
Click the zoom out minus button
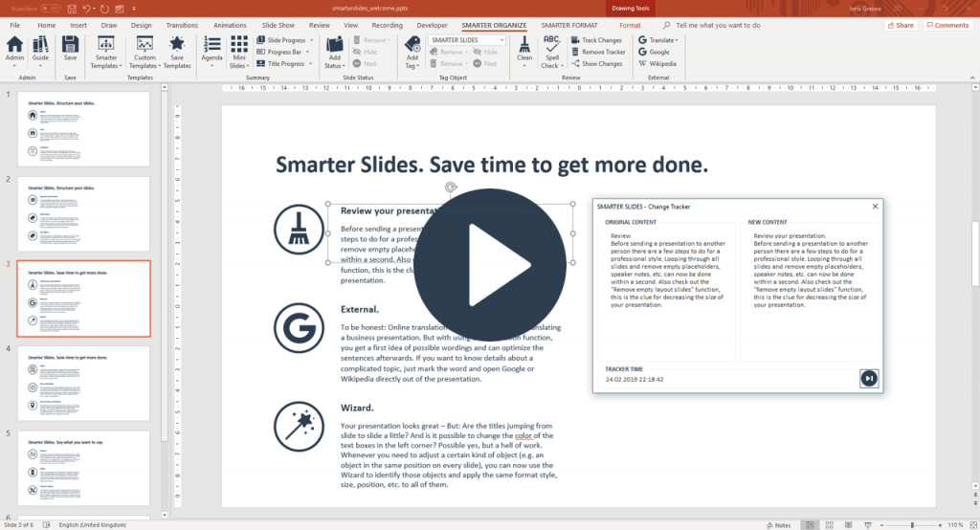pos(881,525)
